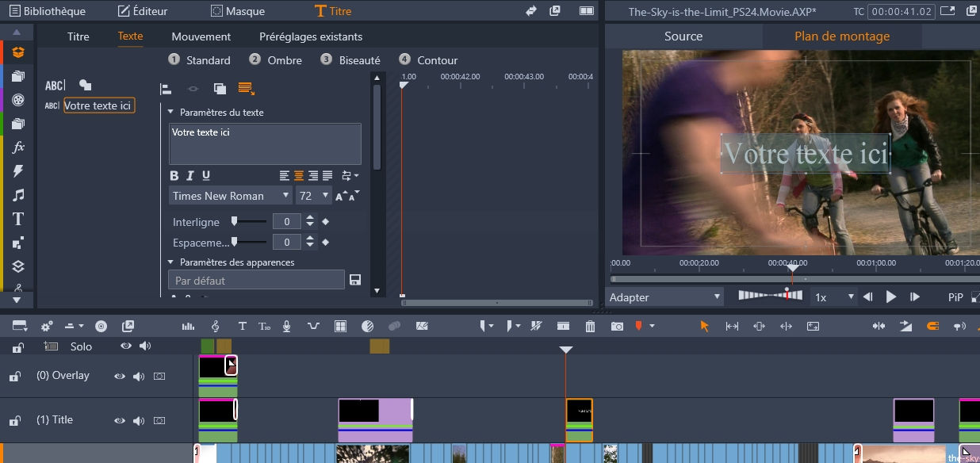The image size is (980, 463).
Task: Click the fx effects icon in sidebar
Action: pos(18,147)
